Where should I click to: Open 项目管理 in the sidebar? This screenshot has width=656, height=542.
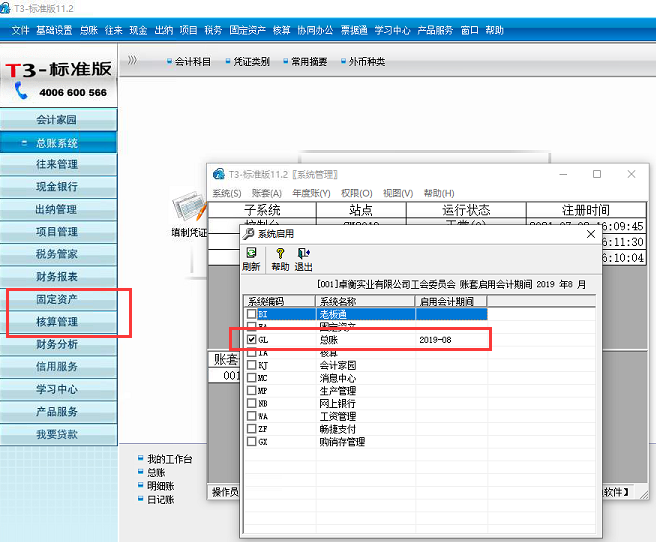pos(58,232)
